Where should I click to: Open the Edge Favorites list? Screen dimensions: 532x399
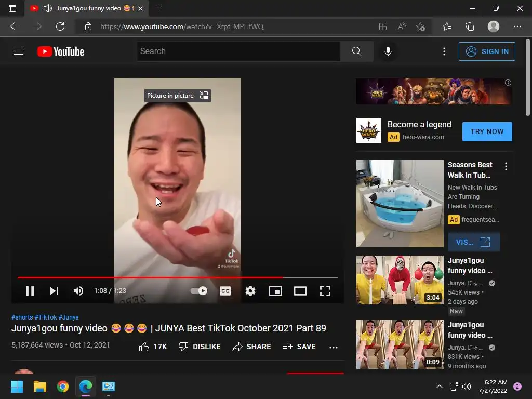click(x=447, y=26)
